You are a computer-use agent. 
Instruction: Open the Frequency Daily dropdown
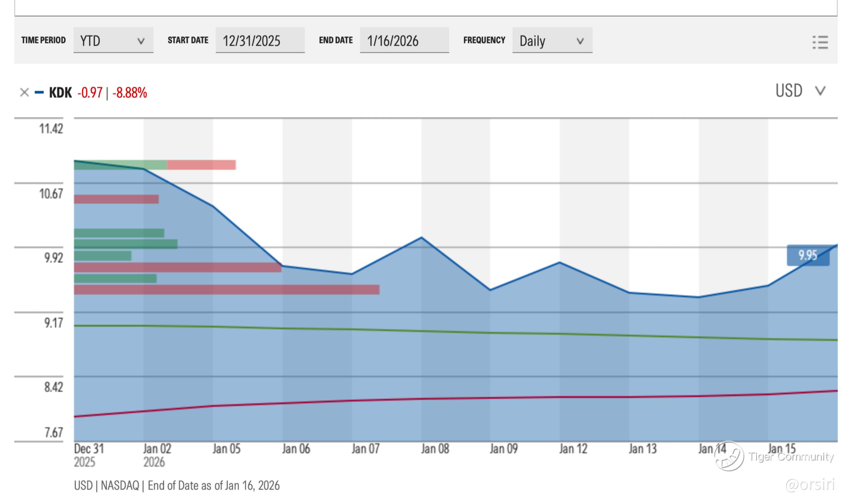(552, 41)
